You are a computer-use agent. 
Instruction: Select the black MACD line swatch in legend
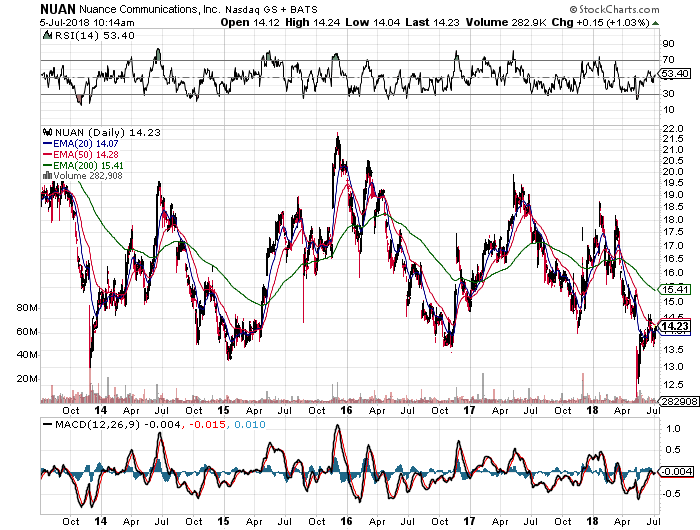tap(47, 425)
